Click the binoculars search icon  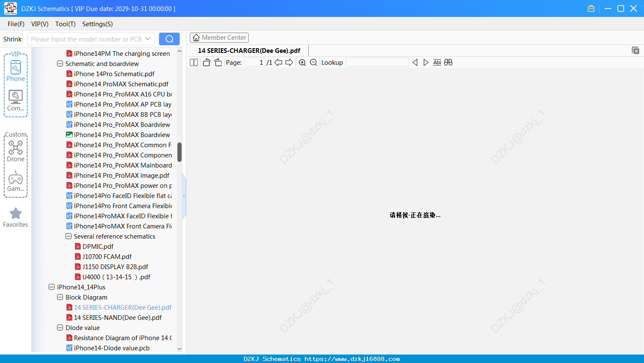(448, 63)
